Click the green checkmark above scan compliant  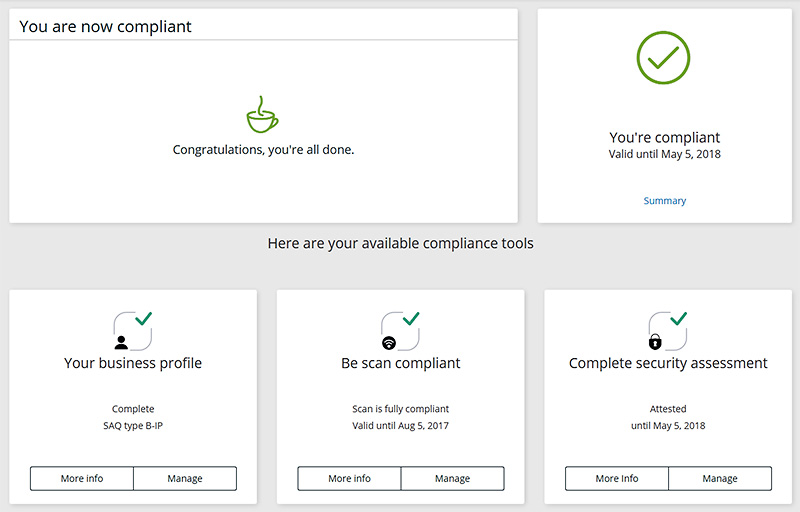(x=411, y=318)
